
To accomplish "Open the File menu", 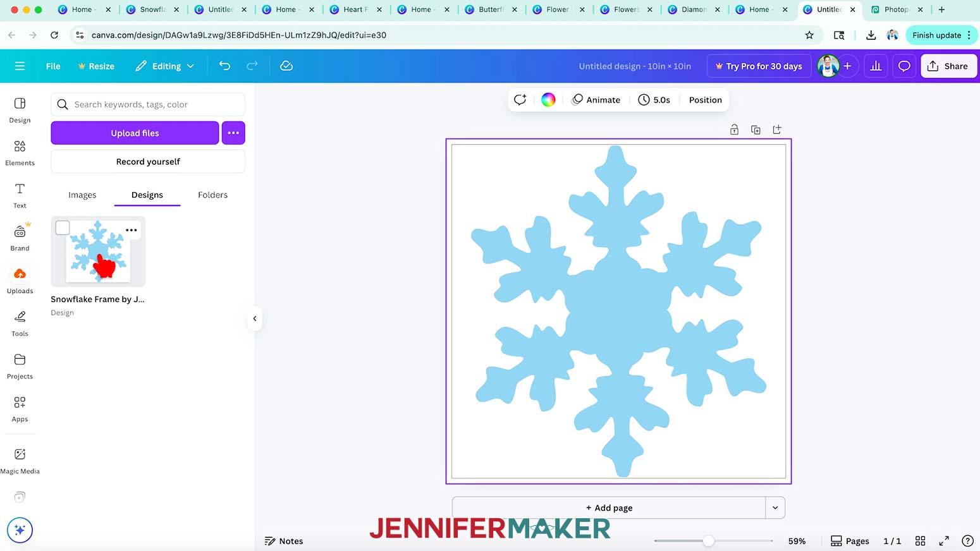I will click(53, 66).
